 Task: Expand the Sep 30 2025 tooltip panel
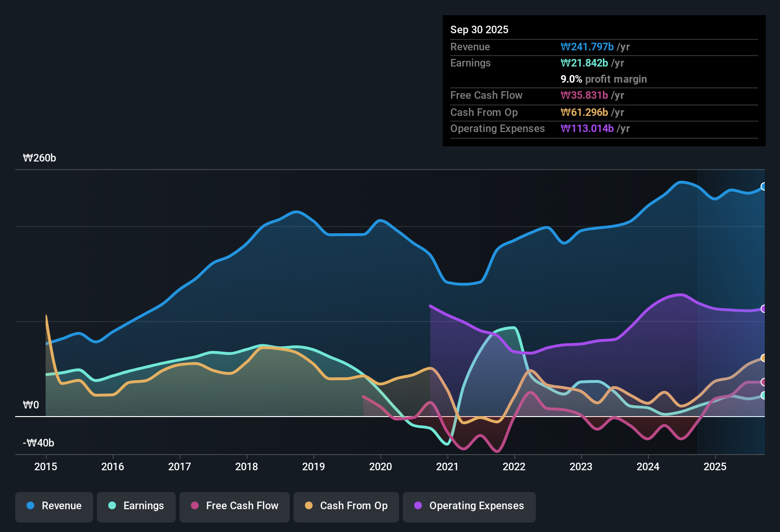479,29
